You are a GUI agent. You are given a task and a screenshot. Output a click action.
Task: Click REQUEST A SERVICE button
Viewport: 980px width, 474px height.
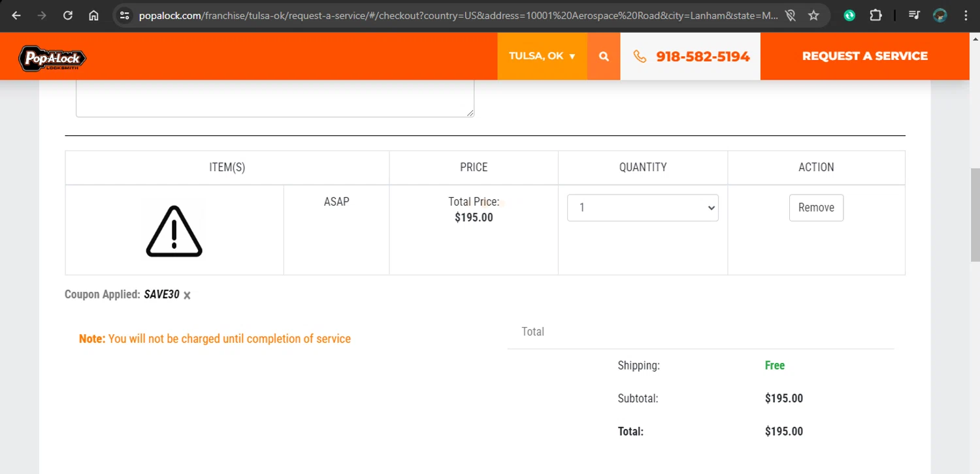(x=865, y=56)
